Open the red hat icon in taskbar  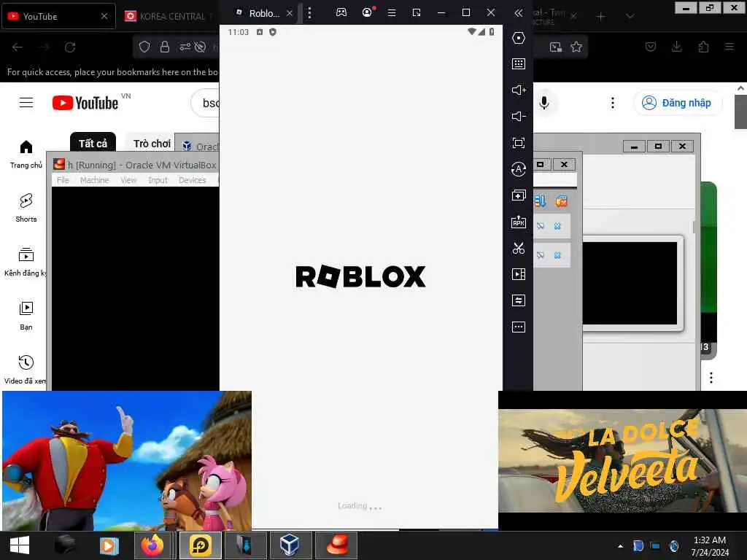[337, 545]
